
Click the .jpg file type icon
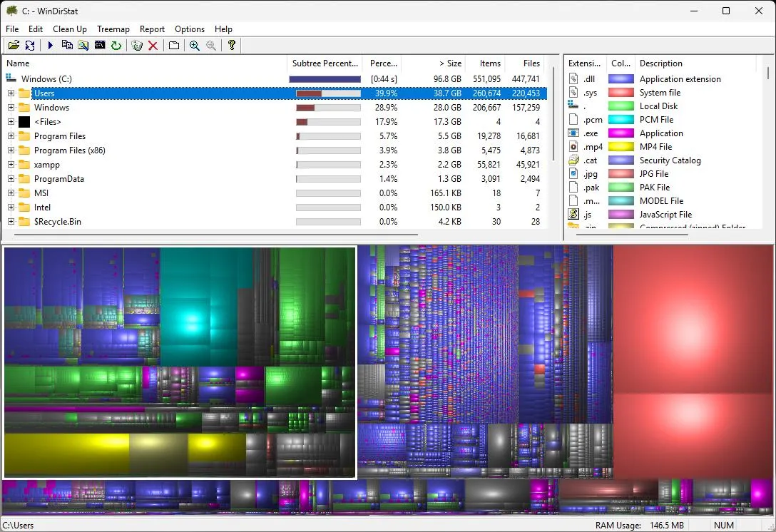(573, 174)
